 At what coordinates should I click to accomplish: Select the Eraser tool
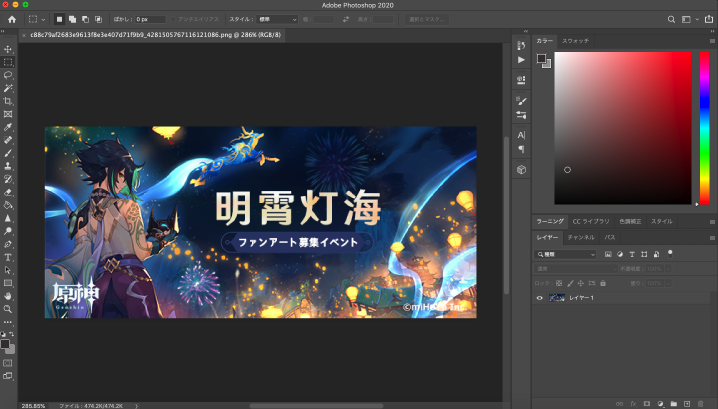(x=8, y=192)
